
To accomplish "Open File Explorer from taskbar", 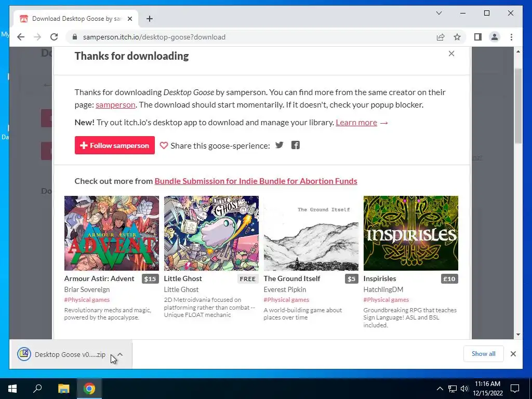I will [63, 389].
